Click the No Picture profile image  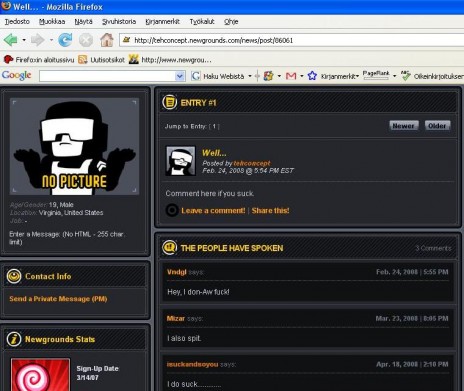point(74,146)
